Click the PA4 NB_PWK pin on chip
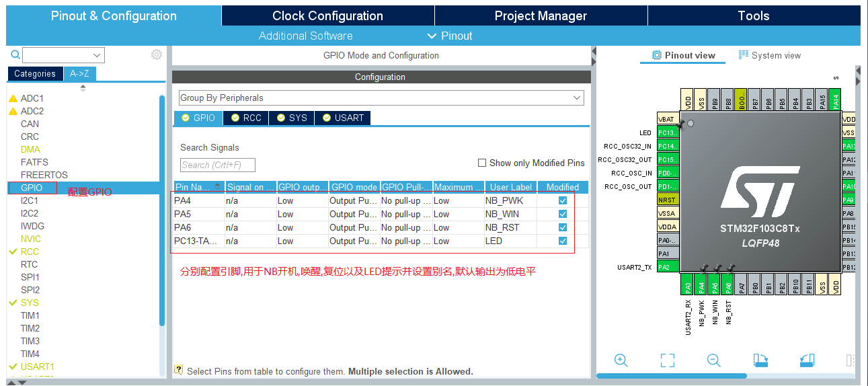This screenshot has height=386, width=868. (701, 285)
